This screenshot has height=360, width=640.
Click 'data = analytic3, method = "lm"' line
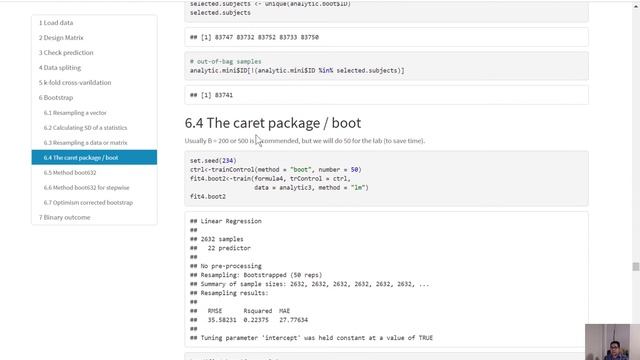311,188
